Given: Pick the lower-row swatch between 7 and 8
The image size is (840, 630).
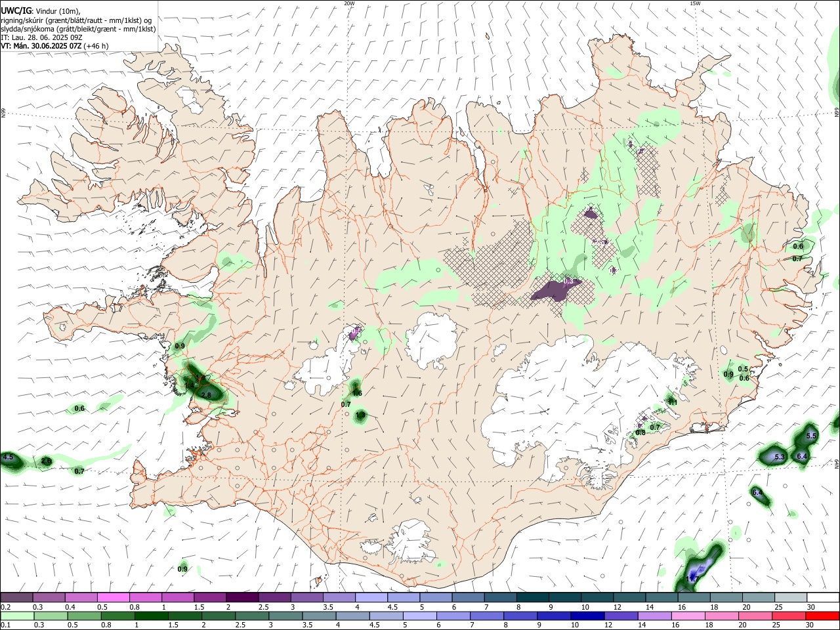Looking at the screenshot, I should [487, 616].
